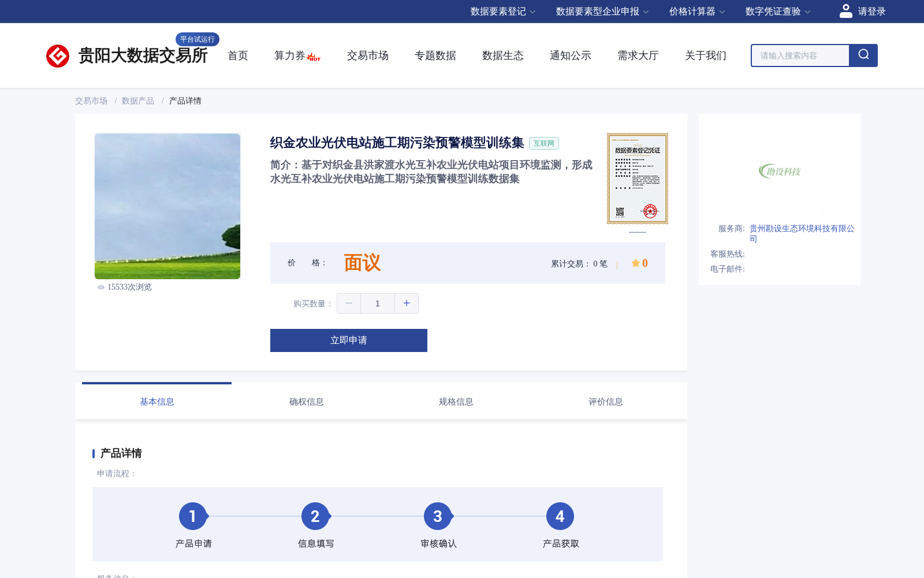The height and width of the screenshot is (578, 924).
Task: Click the 立即申请 button
Action: (x=349, y=340)
